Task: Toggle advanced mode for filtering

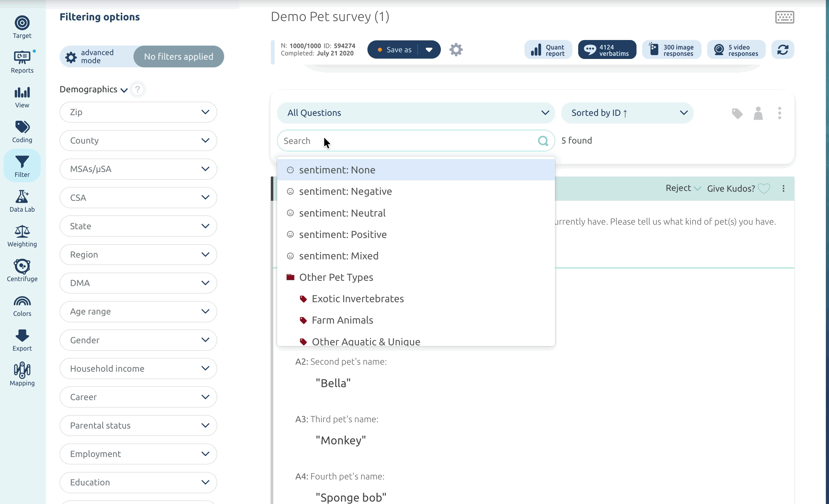Action: click(96, 57)
